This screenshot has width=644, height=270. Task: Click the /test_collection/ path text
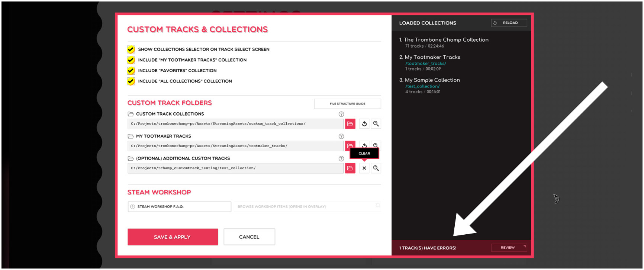pos(422,86)
